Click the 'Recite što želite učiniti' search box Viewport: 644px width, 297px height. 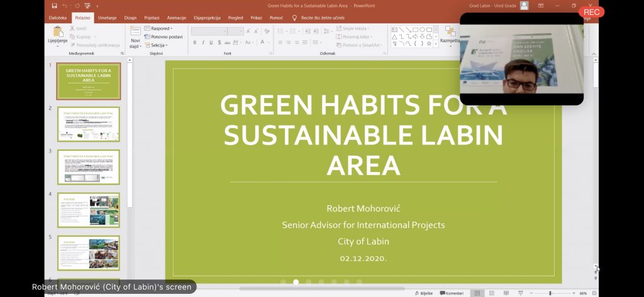[319, 18]
